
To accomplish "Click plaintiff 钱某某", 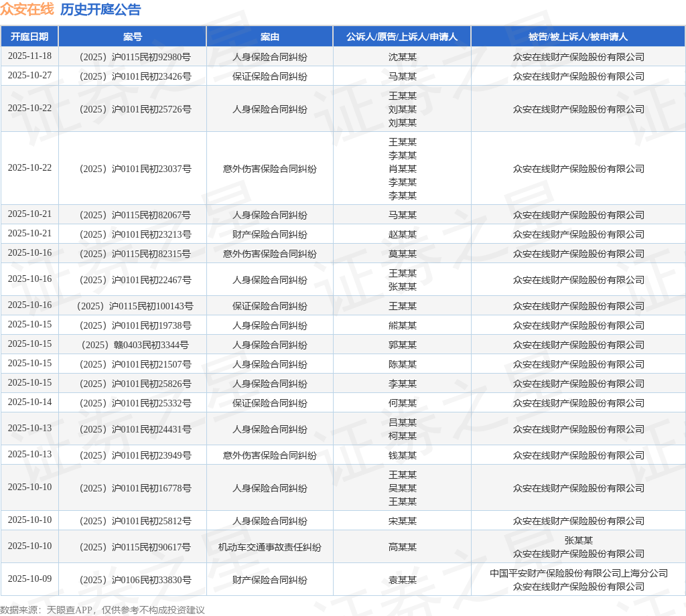I will (x=403, y=455).
